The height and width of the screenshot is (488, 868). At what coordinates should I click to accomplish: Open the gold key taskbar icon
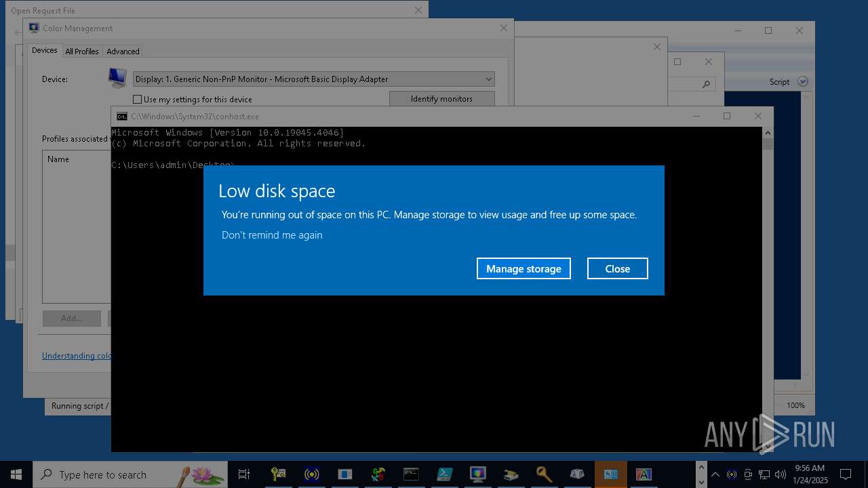[x=544, y=474]
